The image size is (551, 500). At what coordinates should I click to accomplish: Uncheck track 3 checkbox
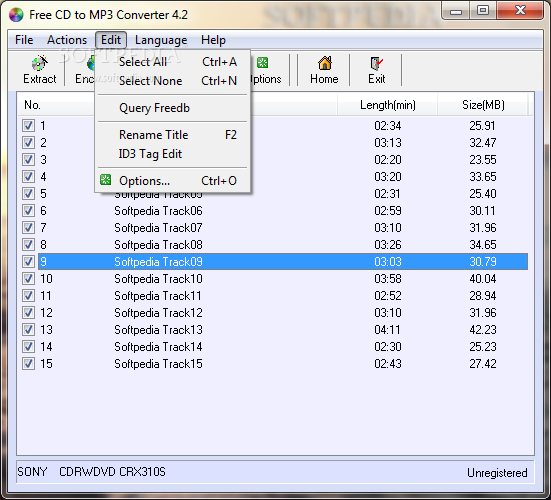pyautogui.click(x=28, y=160)
